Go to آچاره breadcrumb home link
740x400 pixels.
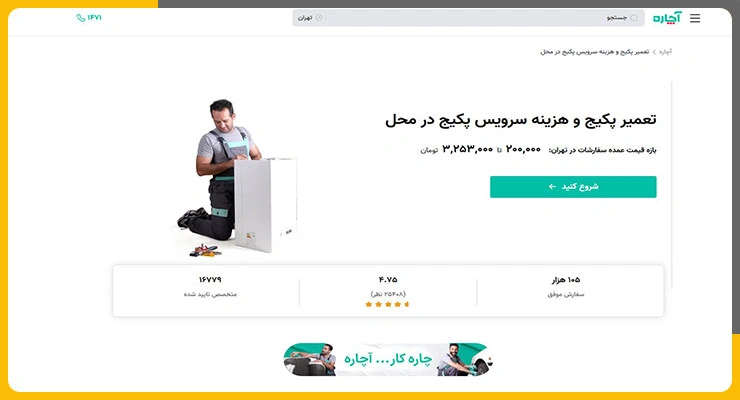tap(665, 52)
